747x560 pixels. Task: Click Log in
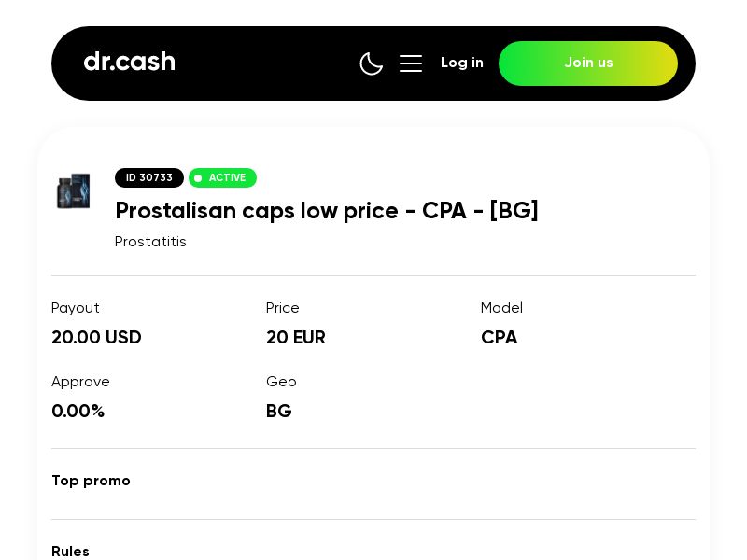pyautogui.click(x=462, y=63)
